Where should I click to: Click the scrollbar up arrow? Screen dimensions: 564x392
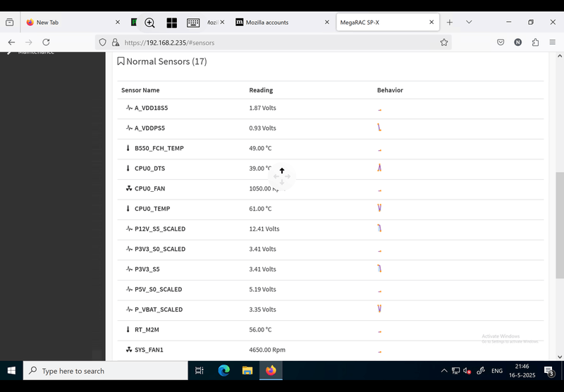(x=560, y=56)
